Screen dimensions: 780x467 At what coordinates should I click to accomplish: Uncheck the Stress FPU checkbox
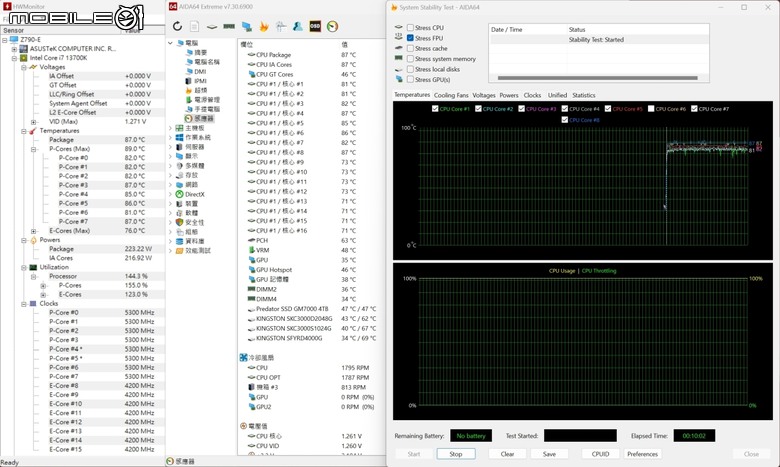coord(410,38)
